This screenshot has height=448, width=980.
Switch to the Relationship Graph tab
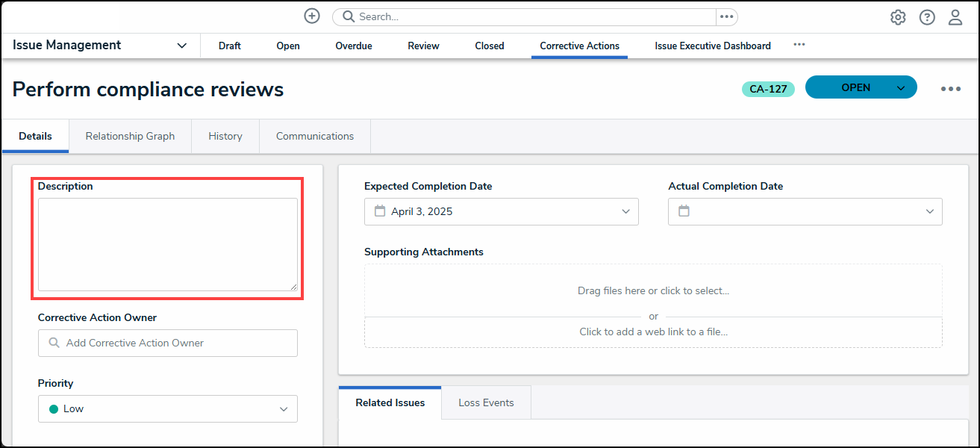[x=130, y=136]
